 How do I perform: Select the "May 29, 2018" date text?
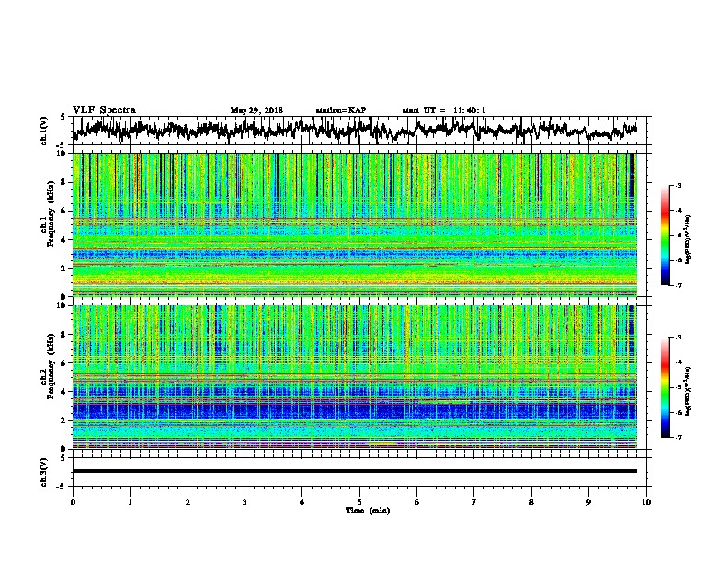[x=256, y=110]
